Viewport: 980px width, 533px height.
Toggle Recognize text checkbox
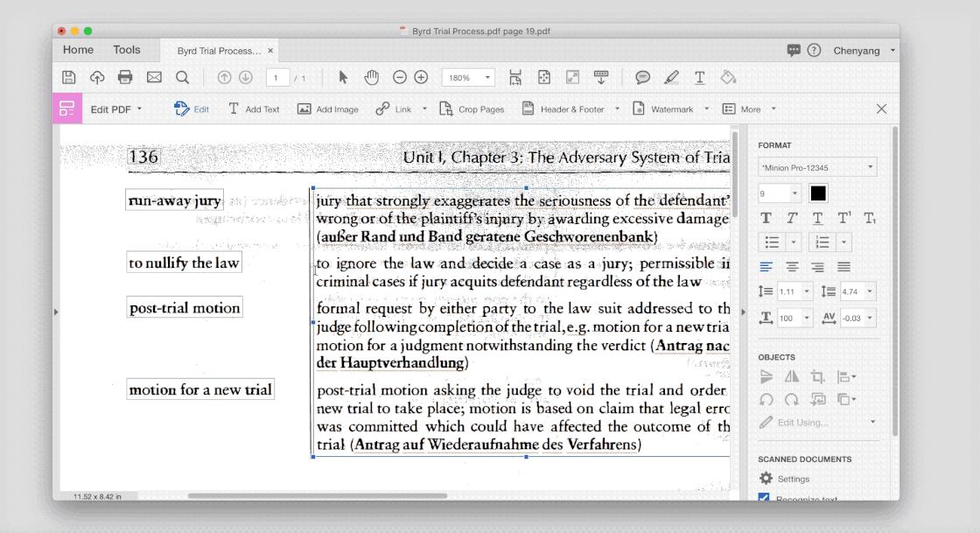click(764, 497)
